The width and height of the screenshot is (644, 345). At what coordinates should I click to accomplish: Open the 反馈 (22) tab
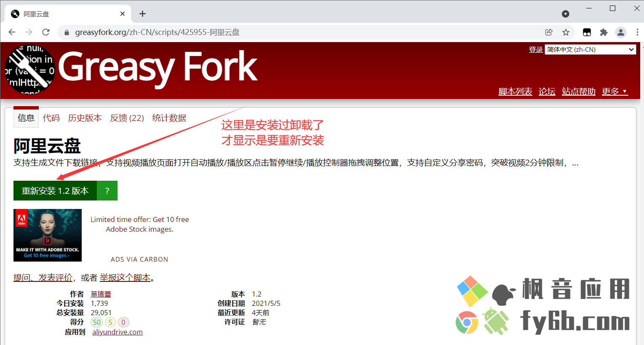tap(127, 118)
